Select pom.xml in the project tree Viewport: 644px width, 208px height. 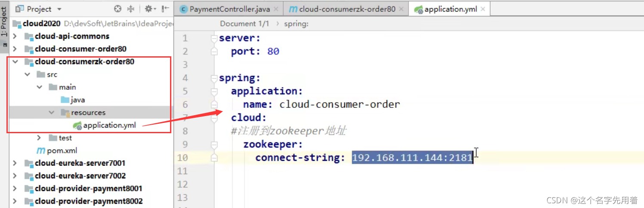point(62,150)
